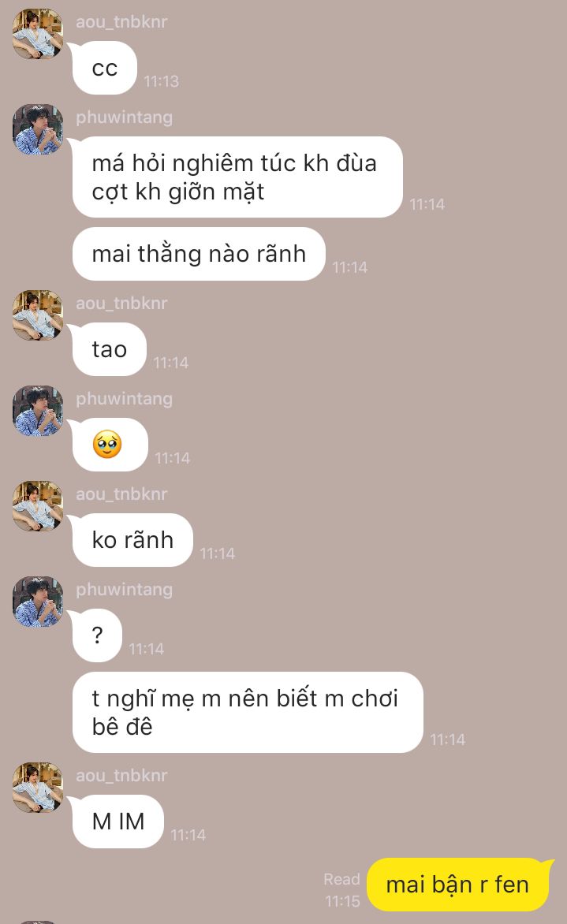567x924 pixels.
Task: Open the phuwintang username label above the emoji message
Action: [x=125, y=399]
